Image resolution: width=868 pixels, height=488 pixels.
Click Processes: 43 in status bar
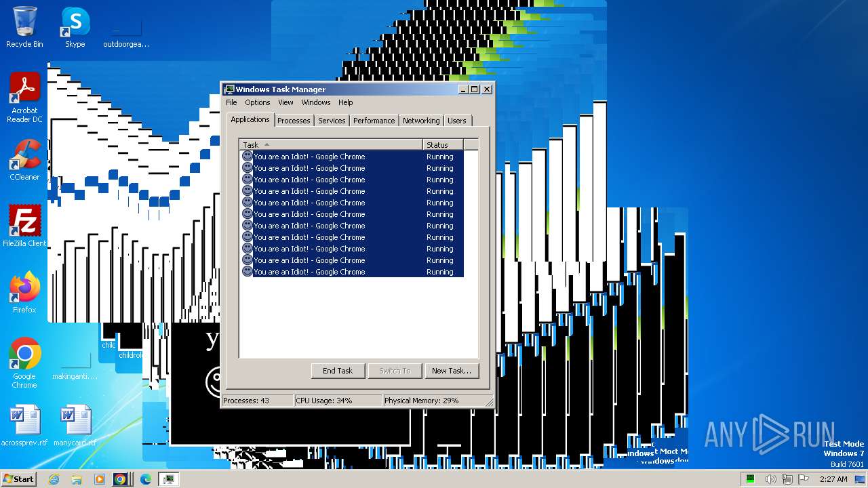[258, 401]
